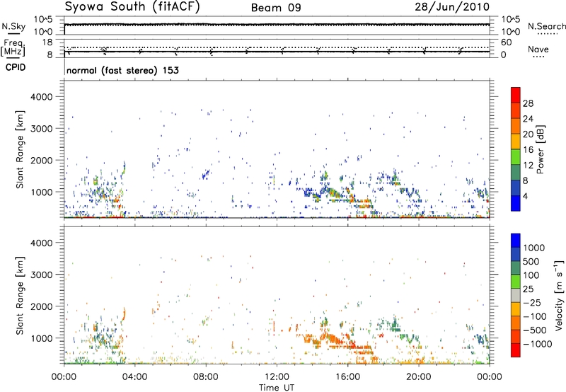The image size is (566, 392).
Task: Pick the Power swatch between 4 and 8
Action: [x=516, y=188]
